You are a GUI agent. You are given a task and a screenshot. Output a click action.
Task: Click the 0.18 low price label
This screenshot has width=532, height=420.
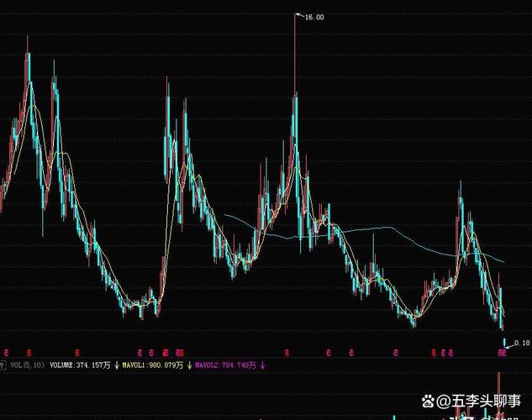click(522, 343)
